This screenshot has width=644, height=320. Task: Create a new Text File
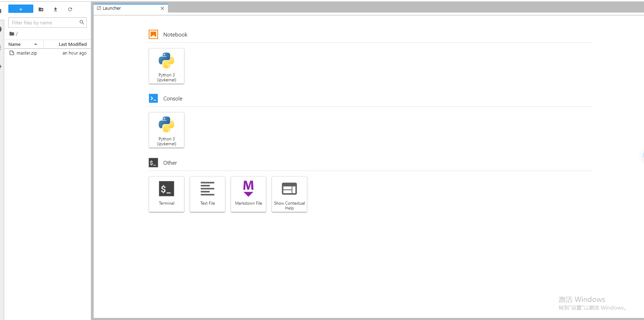(x=207, y=194)
